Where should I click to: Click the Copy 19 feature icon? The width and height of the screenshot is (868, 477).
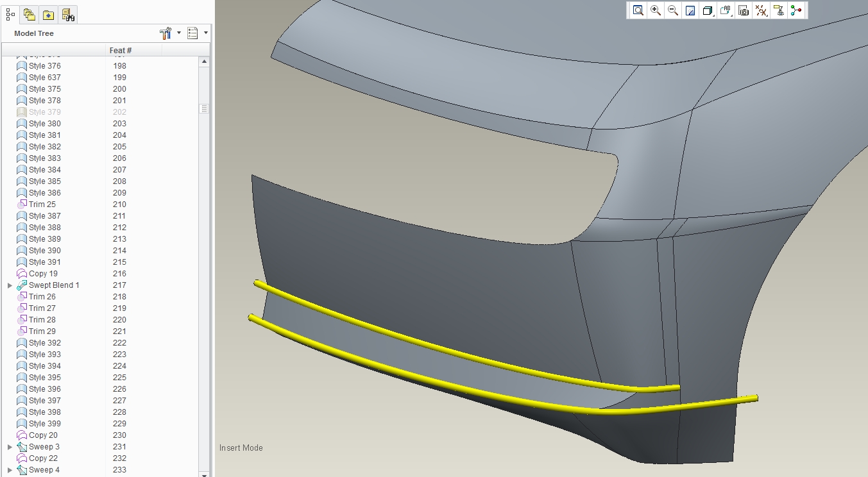click(21, 274)
